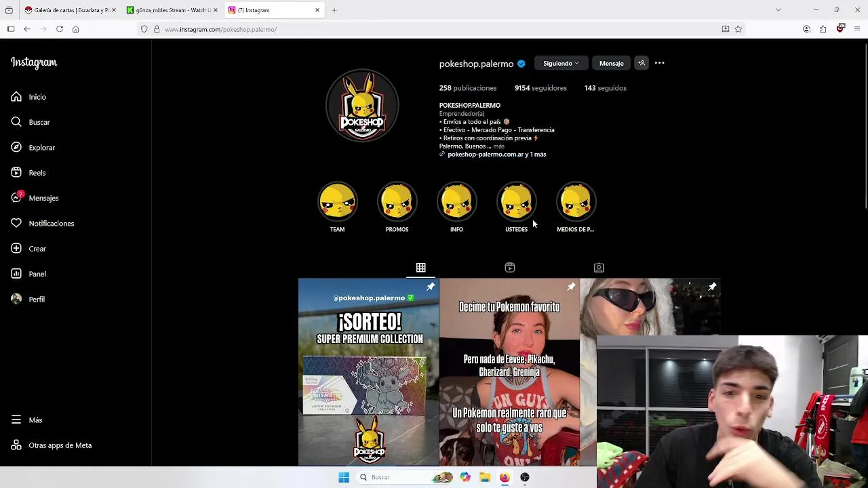
Task: Select Crear in the sidebar
Action: click(x=28, y=249)
